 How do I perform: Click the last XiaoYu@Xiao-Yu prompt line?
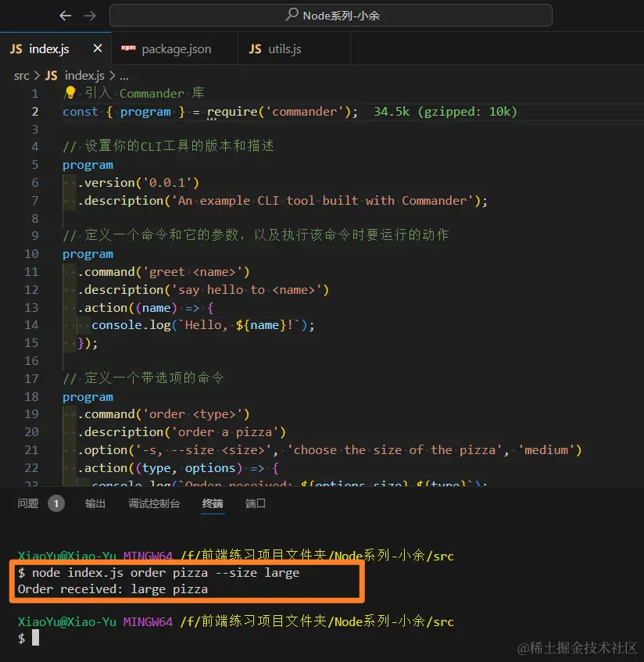tap(236, 621)
